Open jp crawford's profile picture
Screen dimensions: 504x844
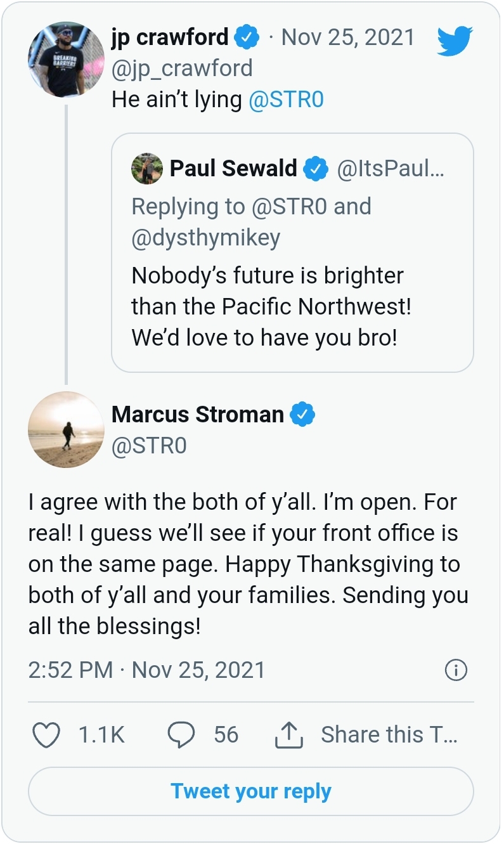pyautogui.click(x=66, y=59)
